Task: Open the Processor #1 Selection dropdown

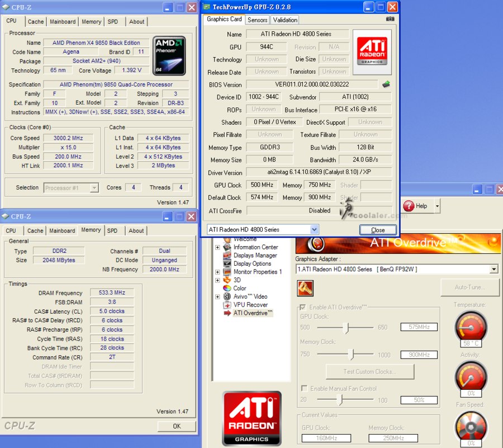Action: pos(94,188)
